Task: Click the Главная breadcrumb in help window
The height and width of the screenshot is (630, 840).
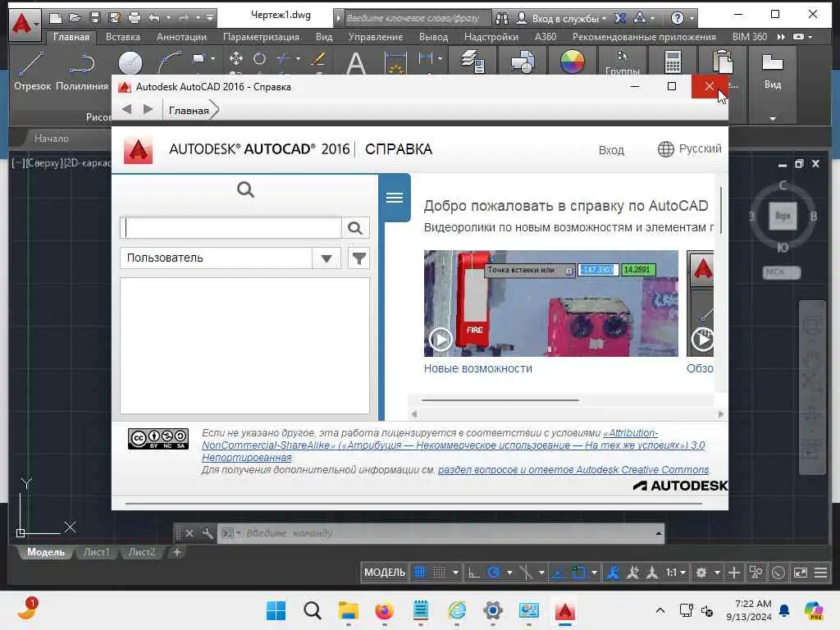Action: click(189, 111)
